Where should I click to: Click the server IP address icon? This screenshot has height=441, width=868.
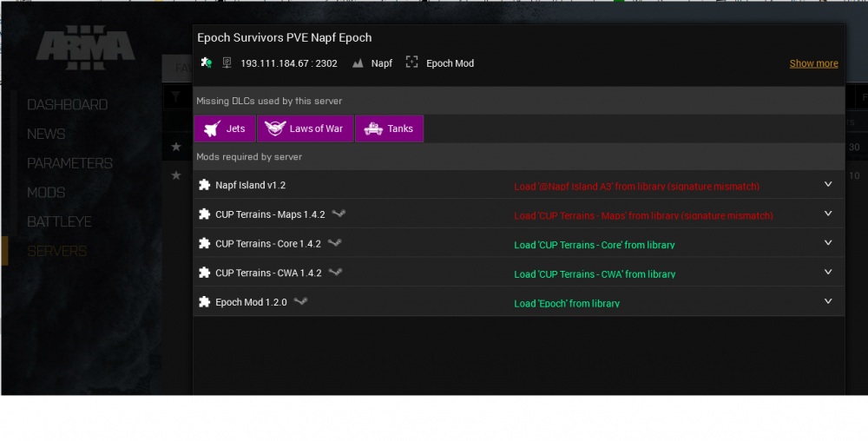(x=227, y=63)
